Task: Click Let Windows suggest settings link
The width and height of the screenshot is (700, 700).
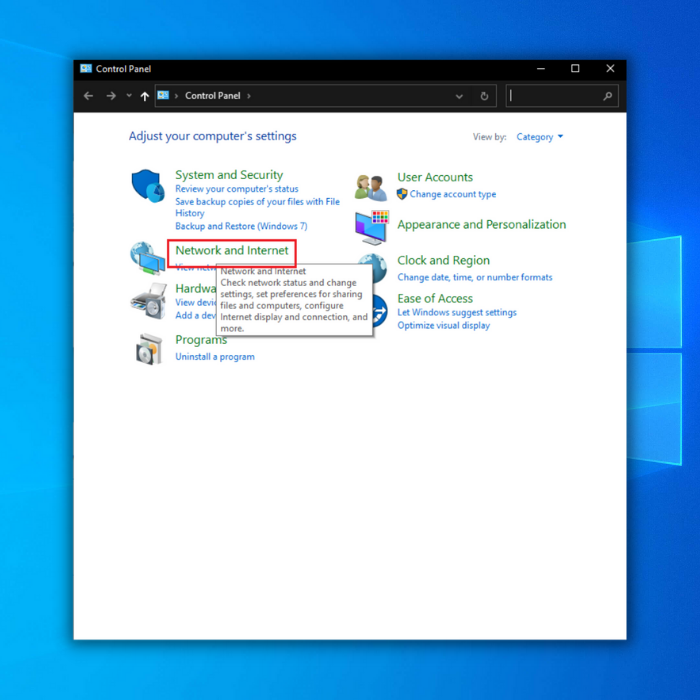Action: [457, 312]
